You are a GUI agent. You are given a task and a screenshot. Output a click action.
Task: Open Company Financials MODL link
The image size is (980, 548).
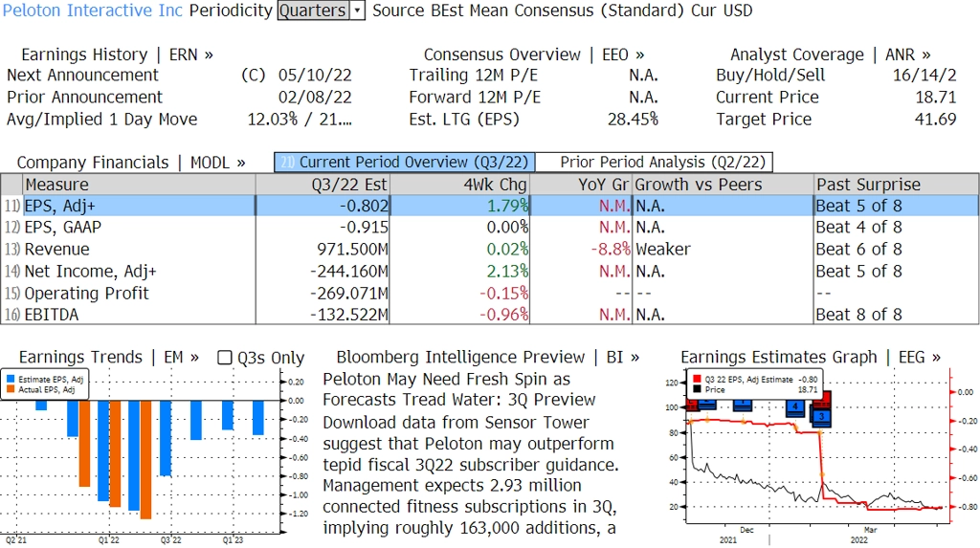tap(130, 163)
